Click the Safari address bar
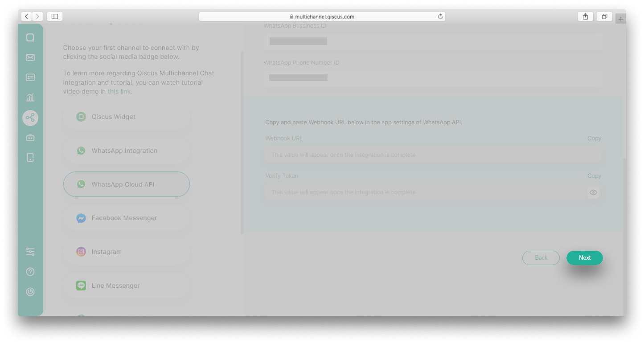Image resolution: width=644 pixels, height=343 pixels. (x=322, y=16)
